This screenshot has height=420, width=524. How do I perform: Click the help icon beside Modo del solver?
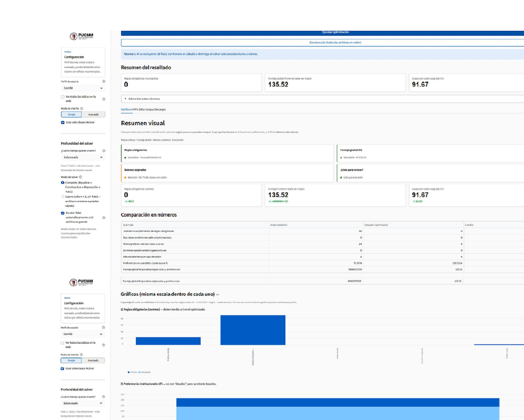[81, 177]
